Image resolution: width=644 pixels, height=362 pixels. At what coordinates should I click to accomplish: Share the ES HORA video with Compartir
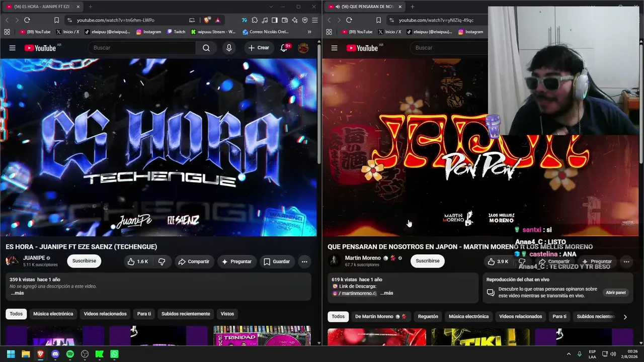195,261
